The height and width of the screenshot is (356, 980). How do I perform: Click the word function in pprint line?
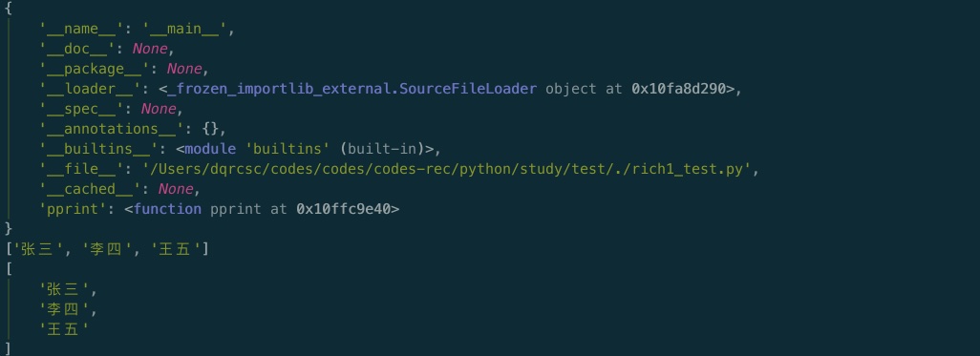[167, 209]
